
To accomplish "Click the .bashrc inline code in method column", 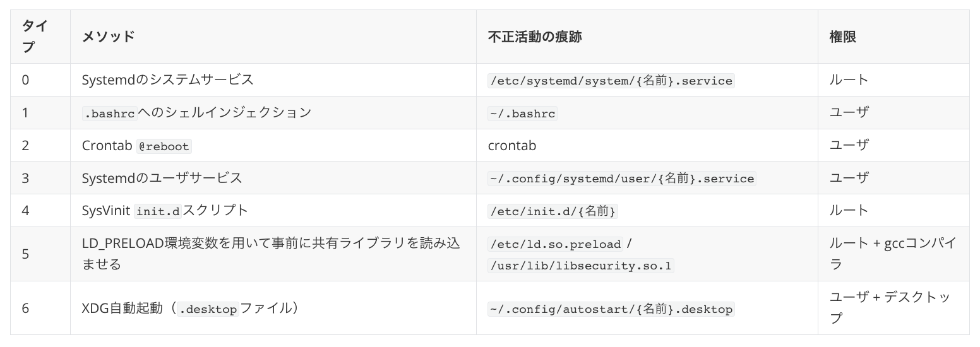I will [109, 114].
